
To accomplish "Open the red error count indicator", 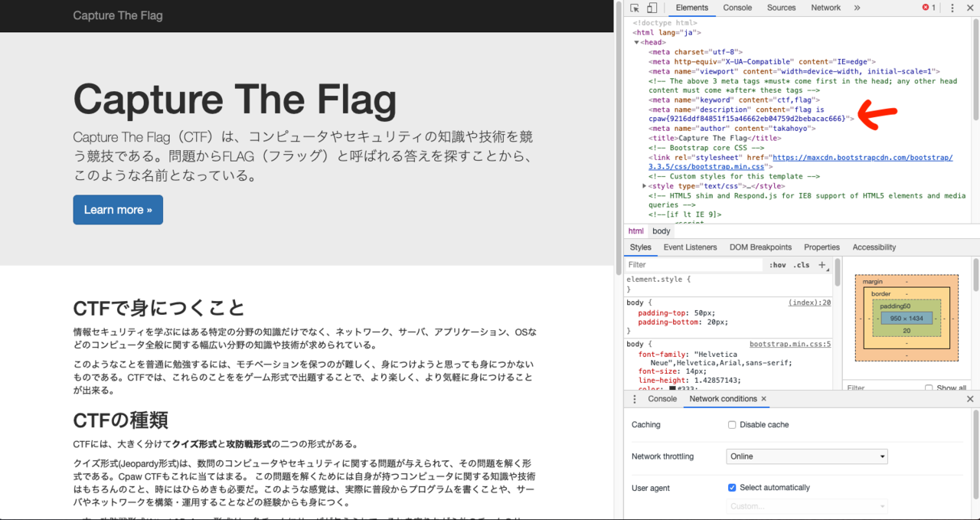I will tap(929, 8).
